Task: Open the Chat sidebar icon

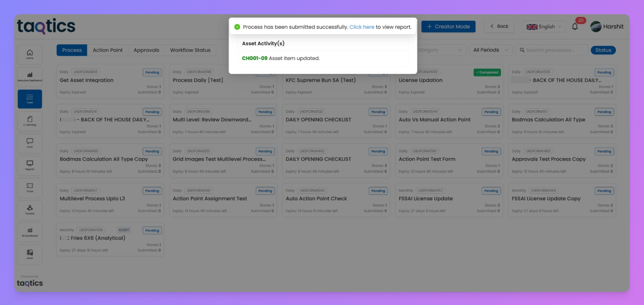Action: coord(30,143)
